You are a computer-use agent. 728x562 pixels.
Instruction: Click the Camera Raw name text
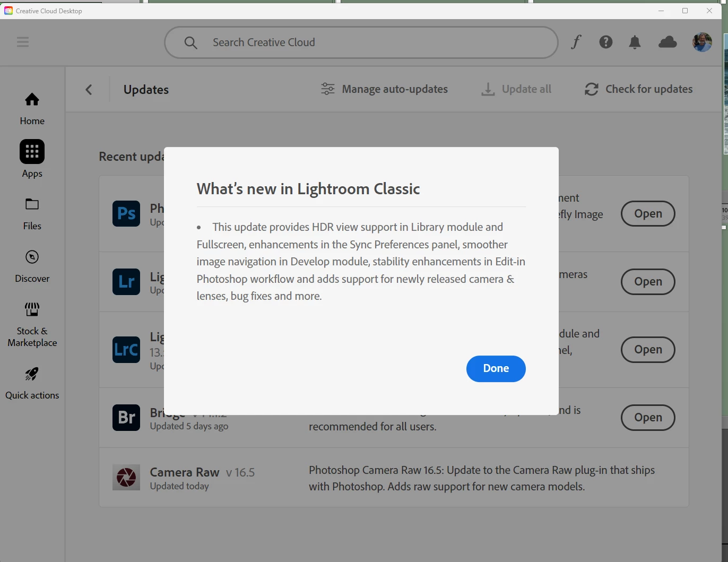pos(185,472)
